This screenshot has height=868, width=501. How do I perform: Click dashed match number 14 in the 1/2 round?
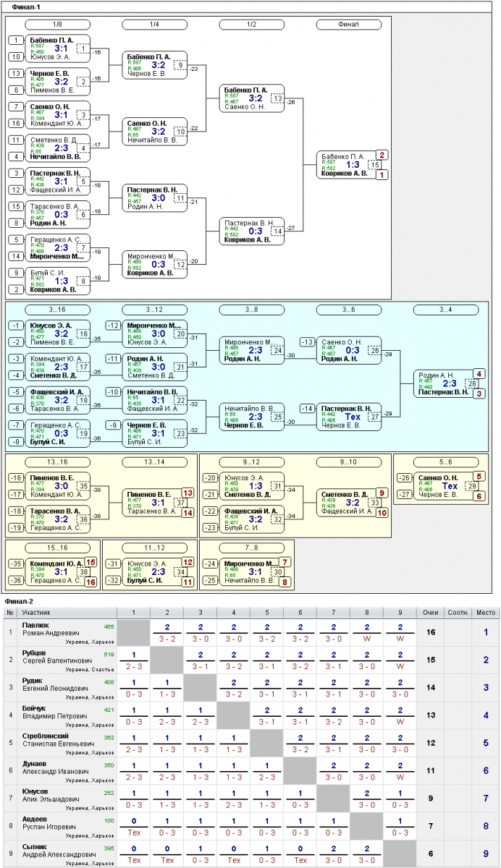click(277, 231)
